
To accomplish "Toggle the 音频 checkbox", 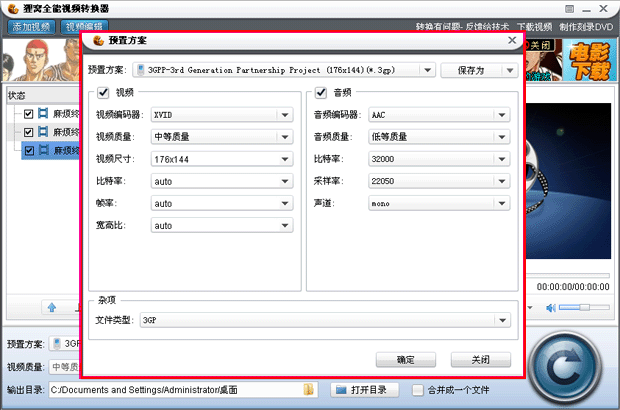I will [321, 94].
